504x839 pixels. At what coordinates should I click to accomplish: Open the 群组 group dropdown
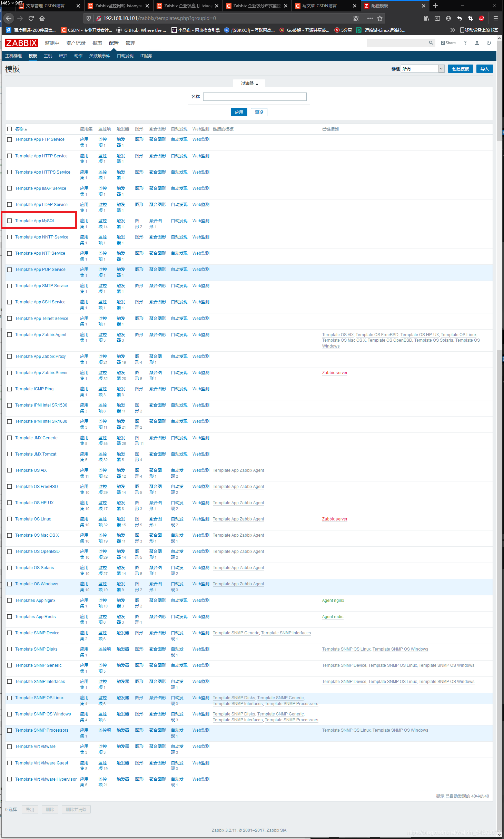[423, 69]
